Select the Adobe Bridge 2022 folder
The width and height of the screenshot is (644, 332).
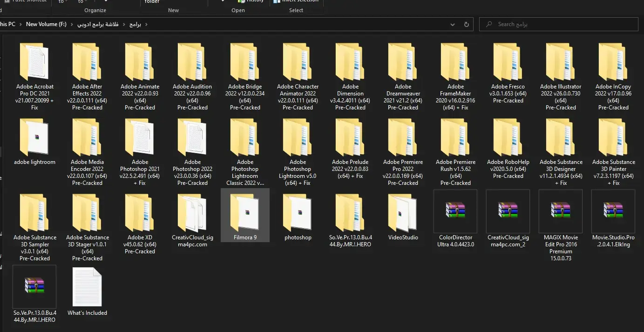click(x=245, y=76)
